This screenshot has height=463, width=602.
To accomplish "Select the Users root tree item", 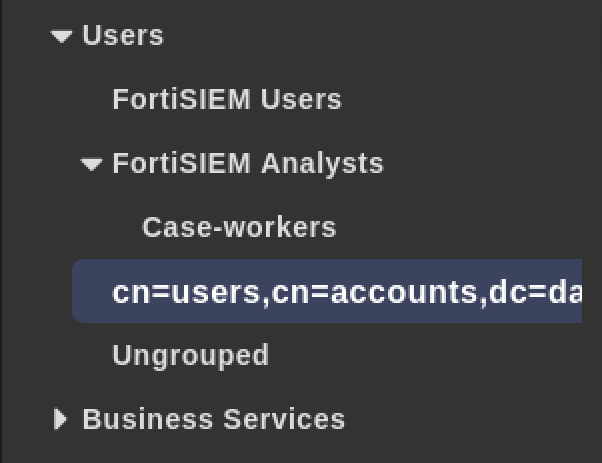I will (x=122, y=36).
